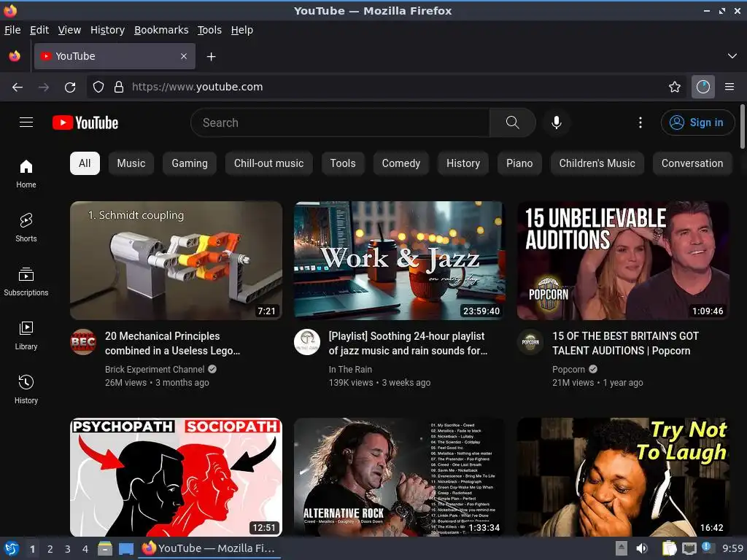
Task: Select the Piano filter chip
Action: click(x=519, y=163)
